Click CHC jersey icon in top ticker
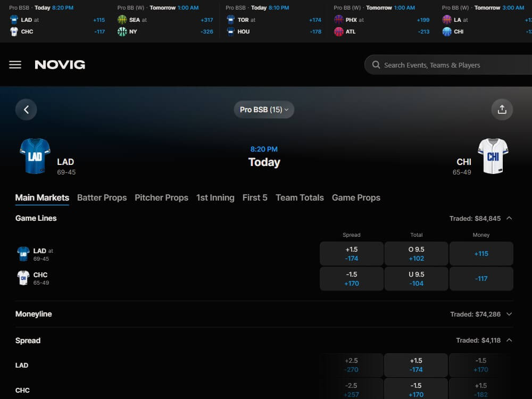532x399 pixels. 14,31
